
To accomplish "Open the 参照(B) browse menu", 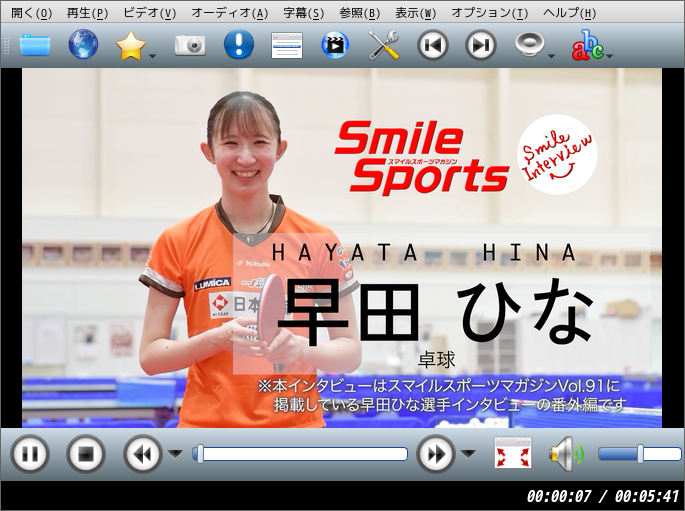I will tap(360, 13).
